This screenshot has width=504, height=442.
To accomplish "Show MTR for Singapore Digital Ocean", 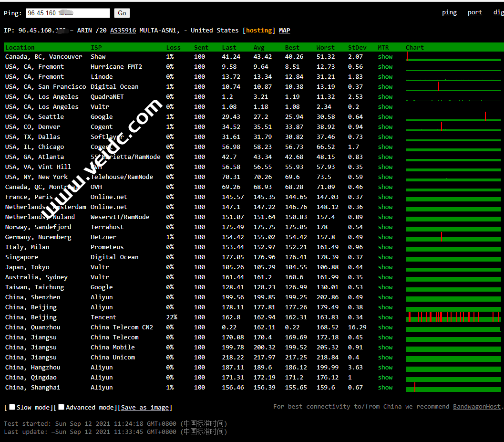I will 385,257.
